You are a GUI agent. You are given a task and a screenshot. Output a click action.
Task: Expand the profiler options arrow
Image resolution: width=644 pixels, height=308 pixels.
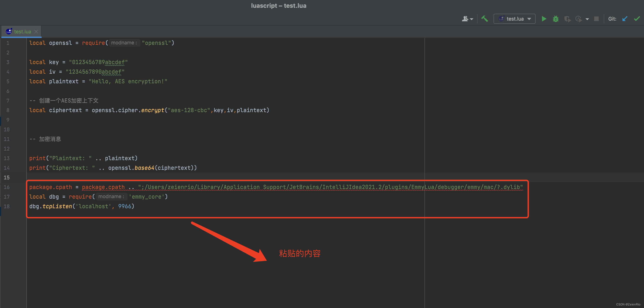[x=587, y=19]
